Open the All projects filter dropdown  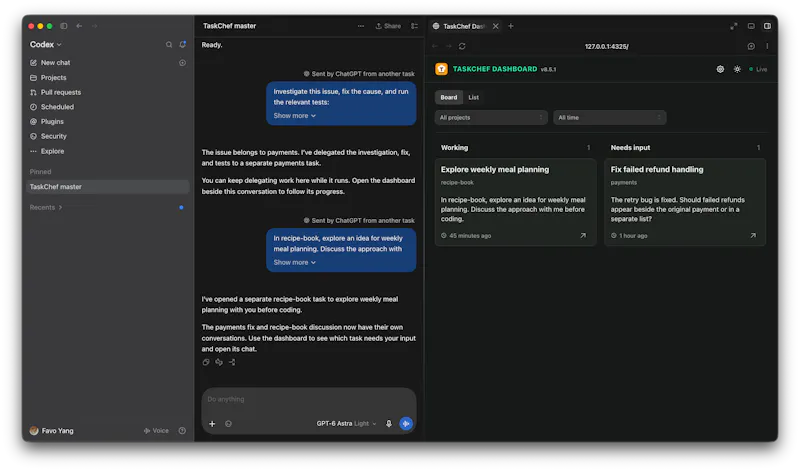tap(491, 118)
